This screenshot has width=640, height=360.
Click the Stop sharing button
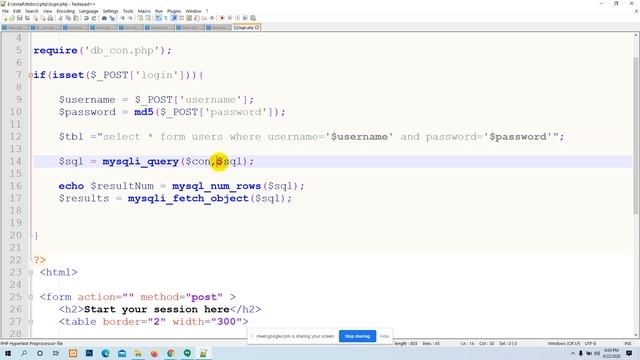point(357,336)
